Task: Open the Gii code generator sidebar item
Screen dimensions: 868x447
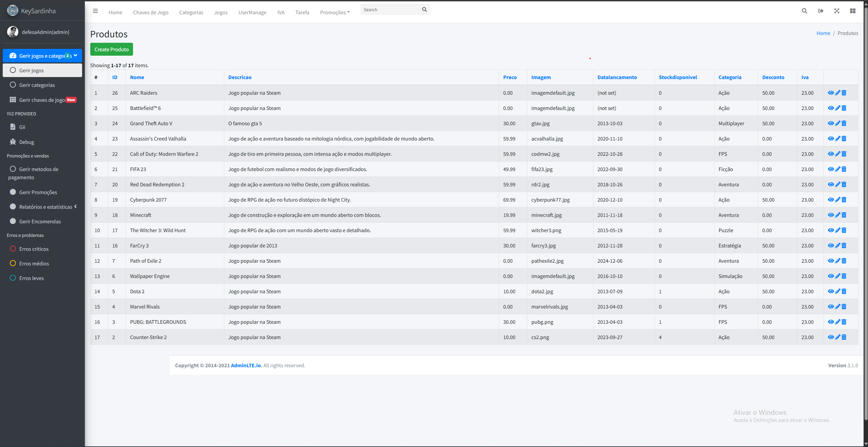Action: pyautogui.click(x=22, y=127)
